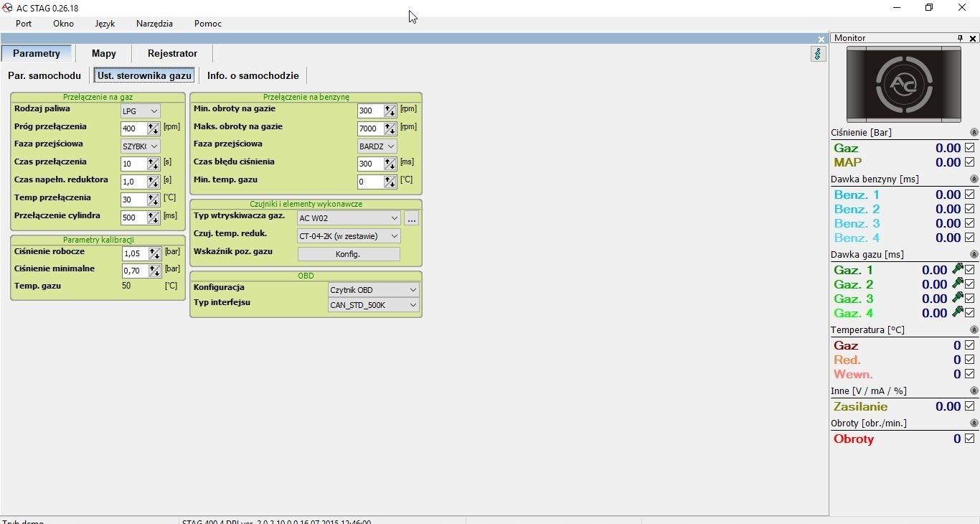Collapse the Dawka gazu [ms] section
The image size is (980, 524).
(974, 255)
